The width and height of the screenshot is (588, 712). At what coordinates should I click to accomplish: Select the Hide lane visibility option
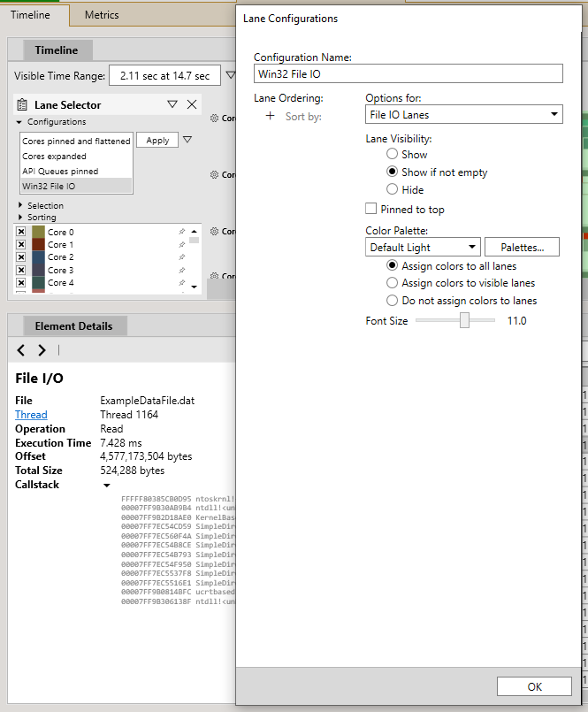[392, 189]
